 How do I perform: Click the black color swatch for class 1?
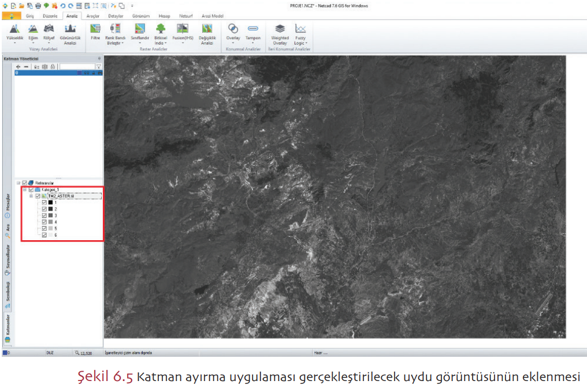[50, 203]
